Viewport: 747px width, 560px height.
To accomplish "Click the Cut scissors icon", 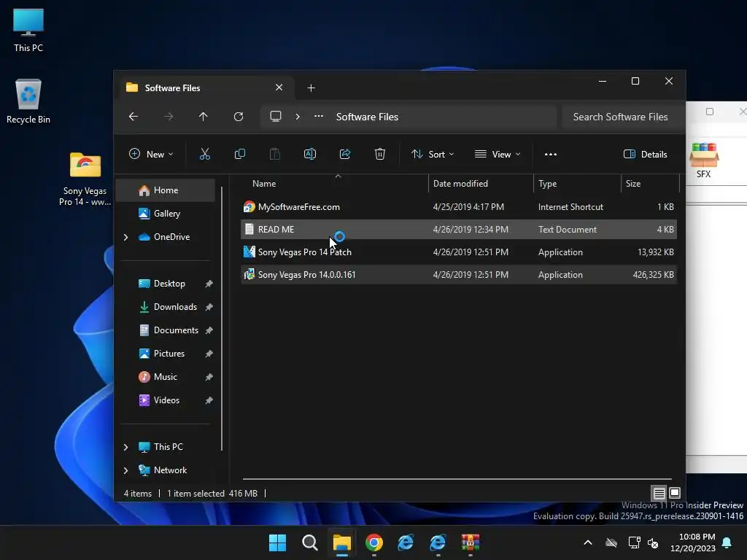I will tap(204, 154).
